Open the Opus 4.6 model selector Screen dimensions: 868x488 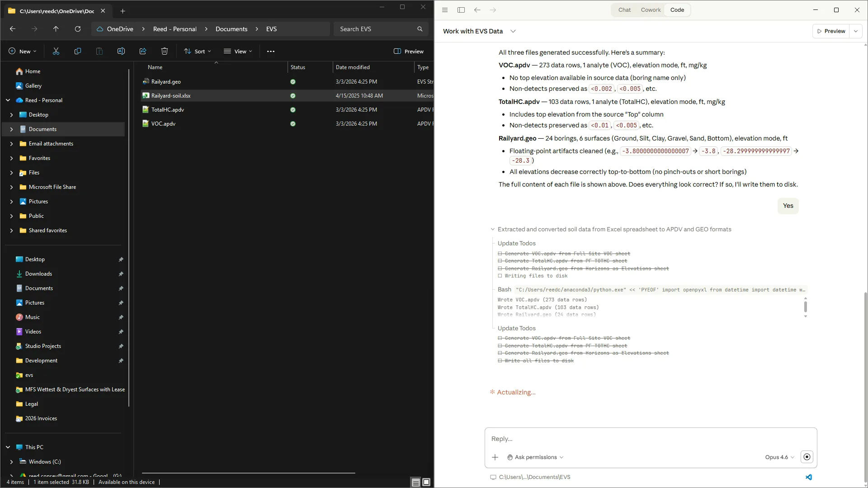click(x=779, y=457)
